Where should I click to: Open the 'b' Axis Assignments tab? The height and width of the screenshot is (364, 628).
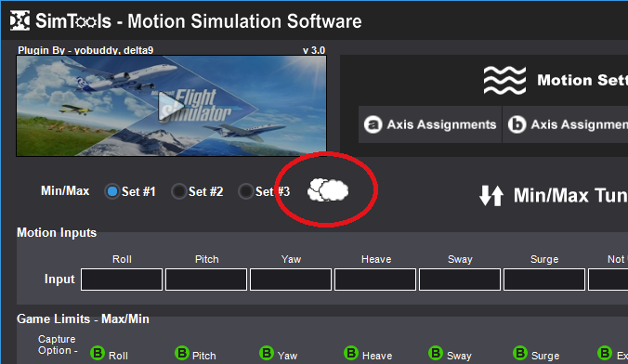pos(566,124)
